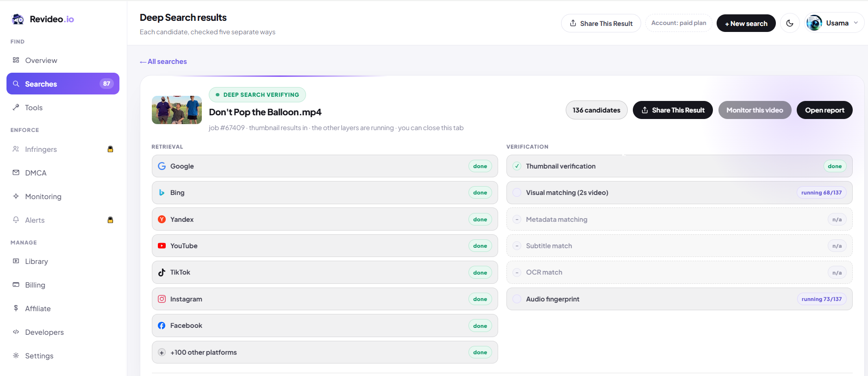Open the Don't Pop the Balloon video thumbnail
868x376 pixels.
click(177, 110)
